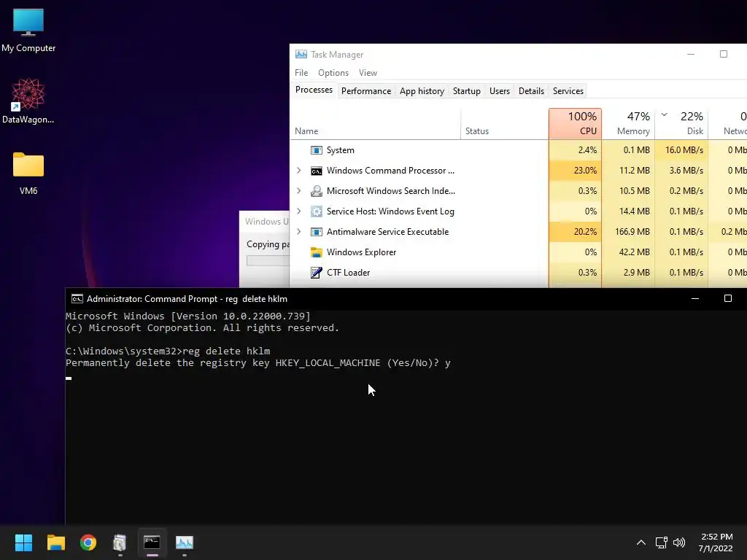Click the 3.6 MB/s disk value
Viewport: 747px width, 560px height.
point(686,171)
